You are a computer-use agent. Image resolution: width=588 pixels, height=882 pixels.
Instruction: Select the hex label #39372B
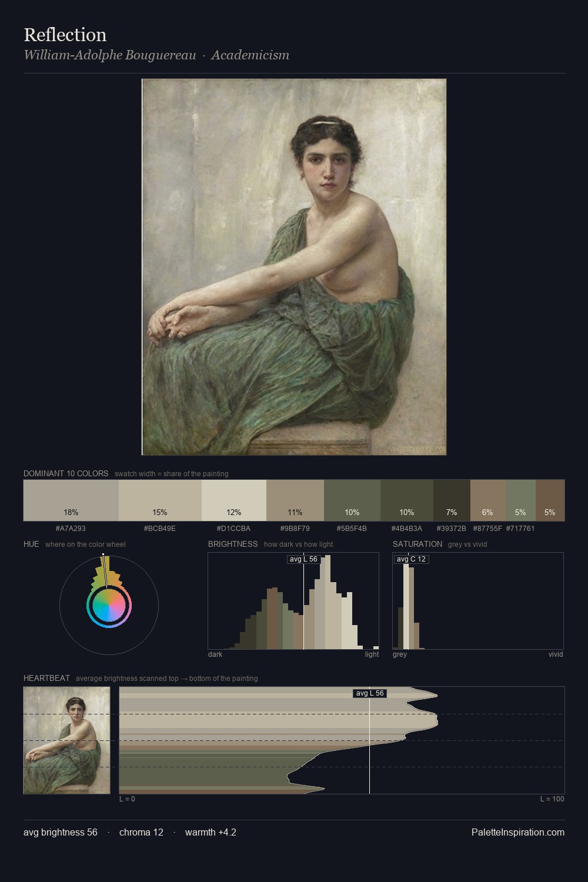452,529
